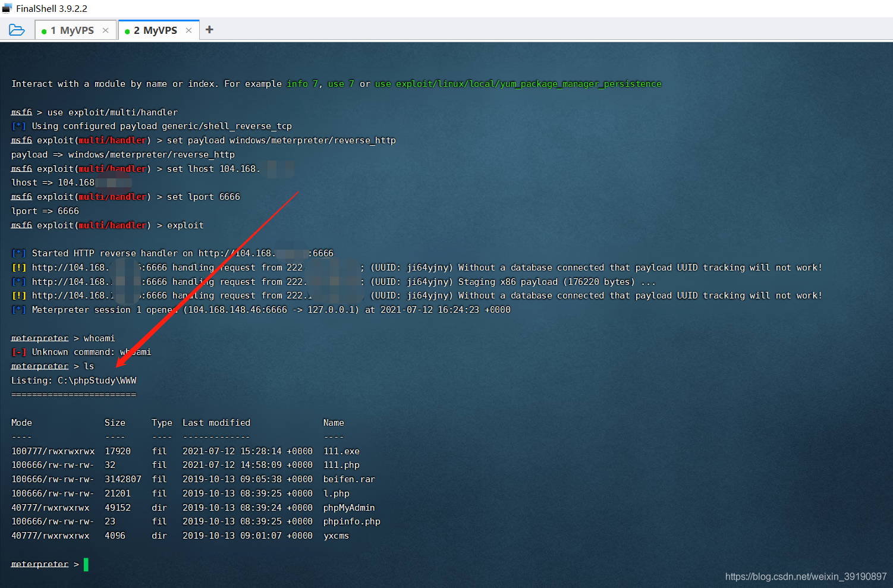Viewport: 893px width, 588px height.
Task: Add a new session tab with plus
Action: coord(209,30)
